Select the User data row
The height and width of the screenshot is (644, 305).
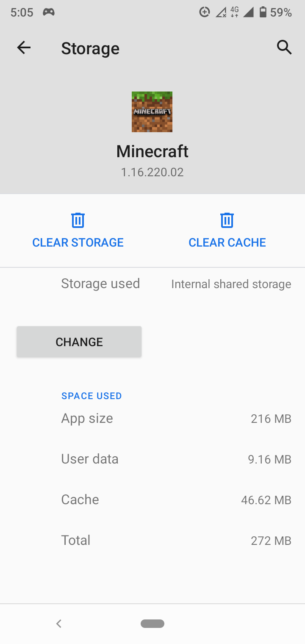point(176,459)
